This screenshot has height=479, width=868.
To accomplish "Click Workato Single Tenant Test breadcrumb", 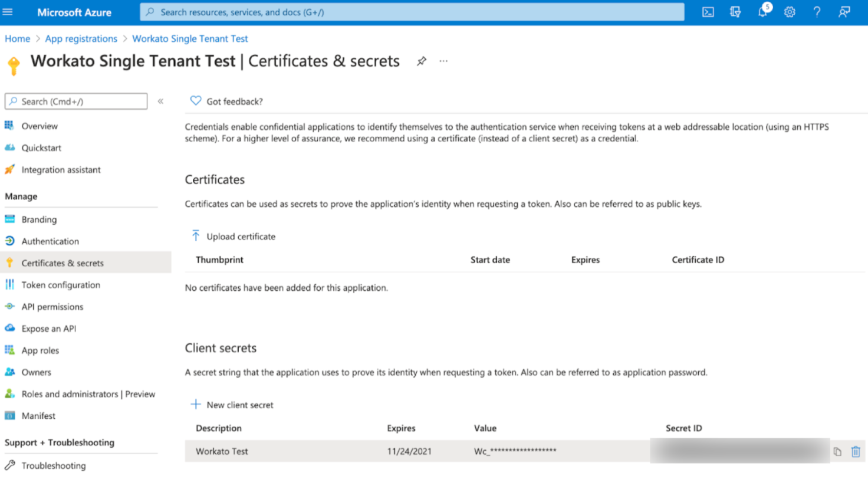I will (x=190, y=38).
